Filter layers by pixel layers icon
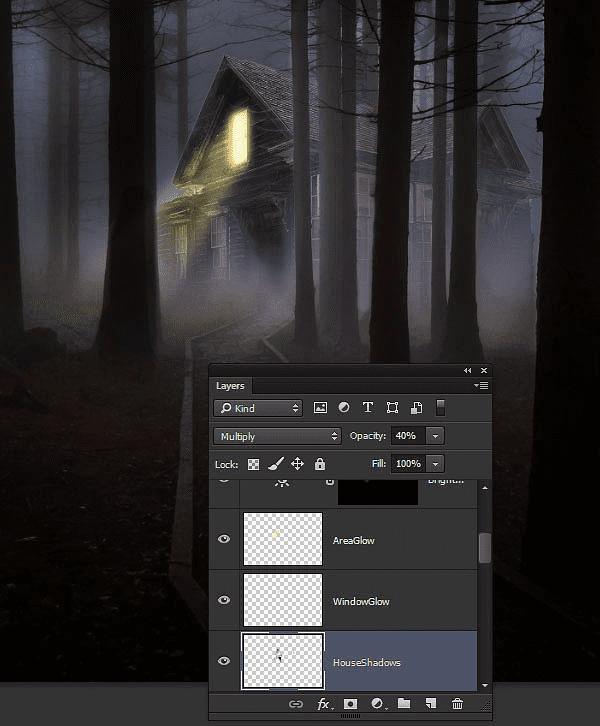Screen dimensions: 600x726 click(x=320, y=408)
